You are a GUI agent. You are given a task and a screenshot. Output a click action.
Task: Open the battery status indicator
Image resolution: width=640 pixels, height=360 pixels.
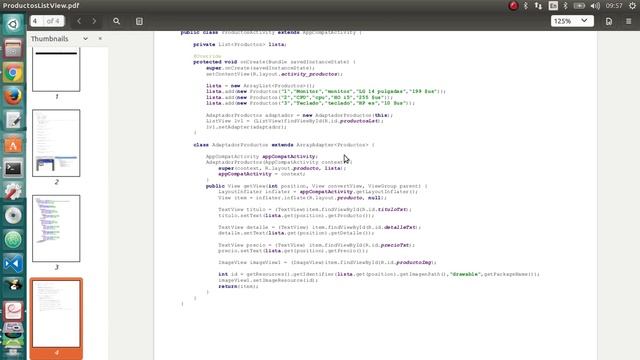(x=579, y=6)
